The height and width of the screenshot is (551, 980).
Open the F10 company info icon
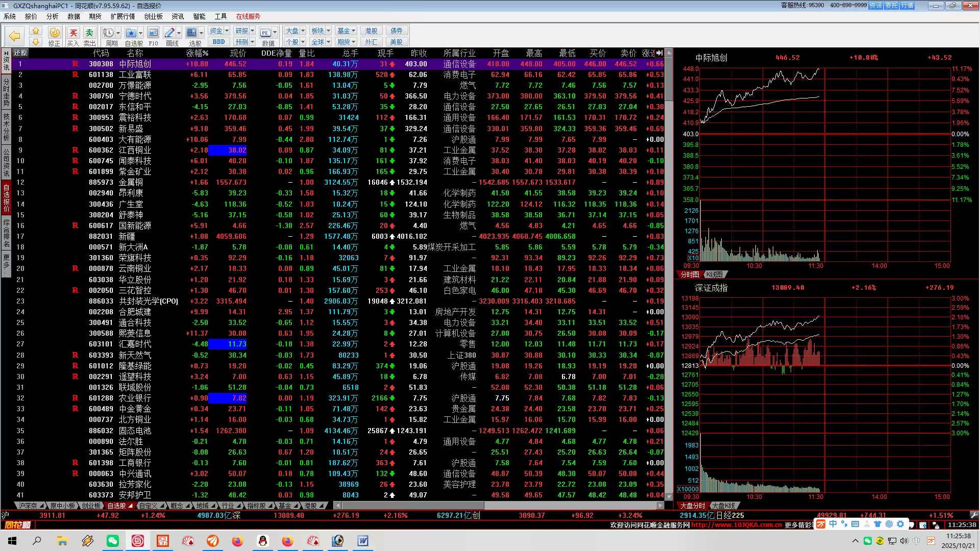pyautogui.click(x=153, y=33)
